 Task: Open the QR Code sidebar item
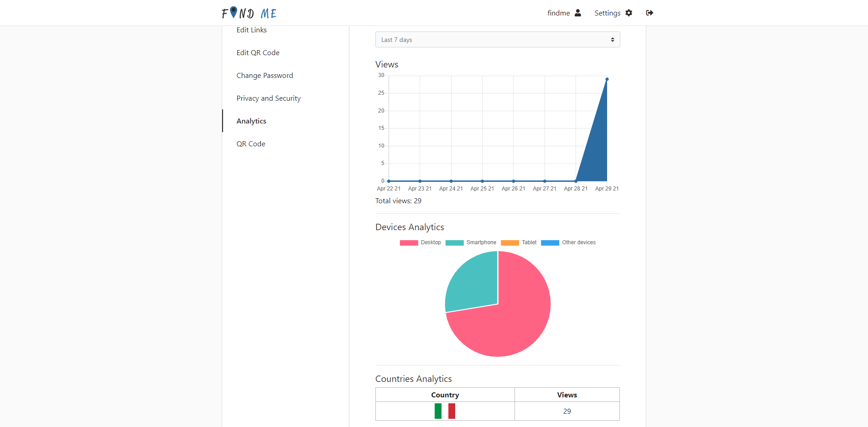250,144
